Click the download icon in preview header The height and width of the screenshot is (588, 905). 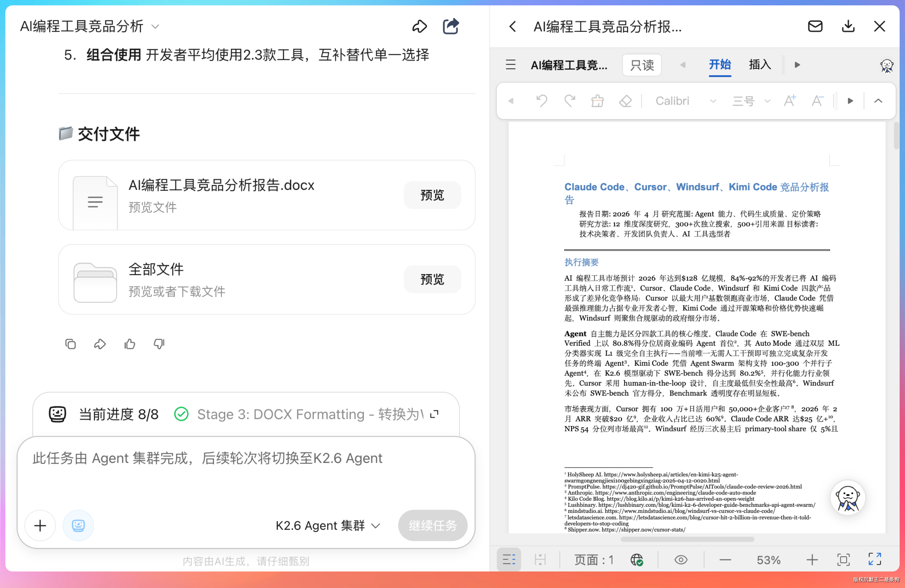pyautogui.click(x=848, y=27)
